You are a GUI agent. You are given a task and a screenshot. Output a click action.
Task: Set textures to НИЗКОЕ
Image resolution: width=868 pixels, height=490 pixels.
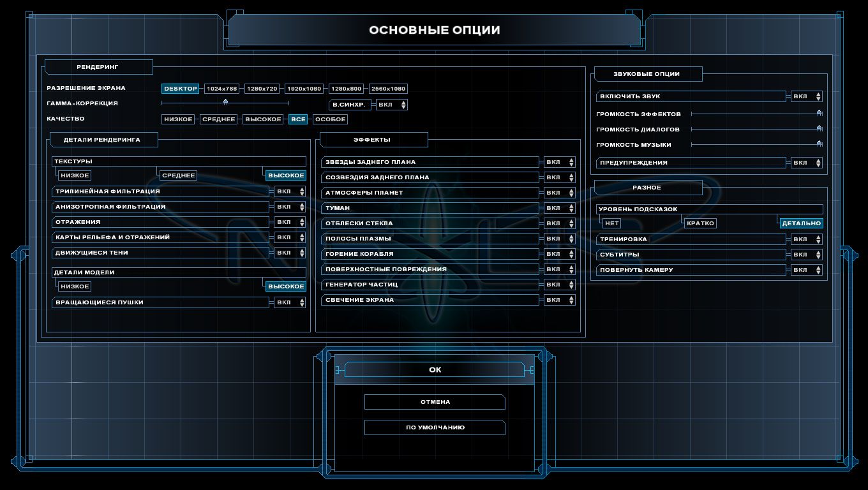click(75, 175)
